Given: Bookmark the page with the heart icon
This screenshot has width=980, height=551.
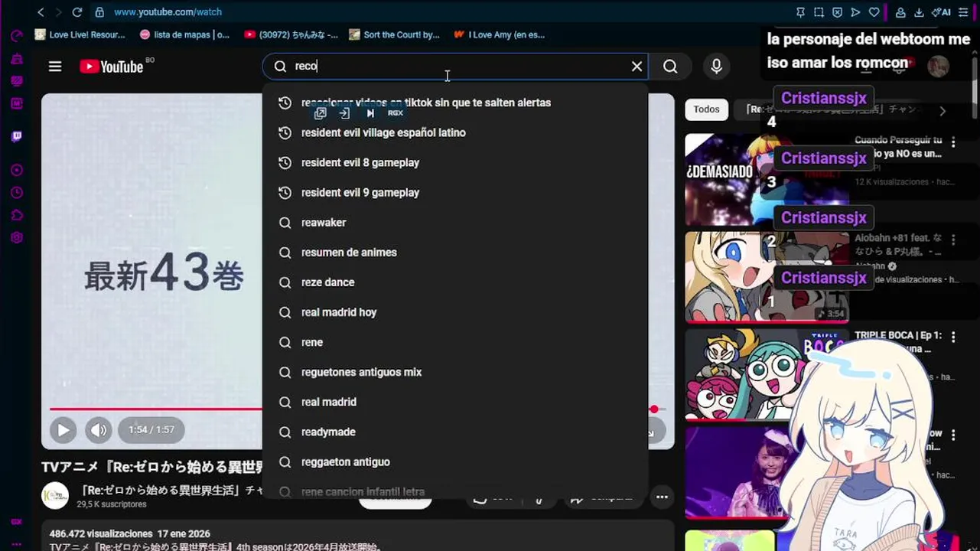Looking at the screenshot, I should [874, 12].
